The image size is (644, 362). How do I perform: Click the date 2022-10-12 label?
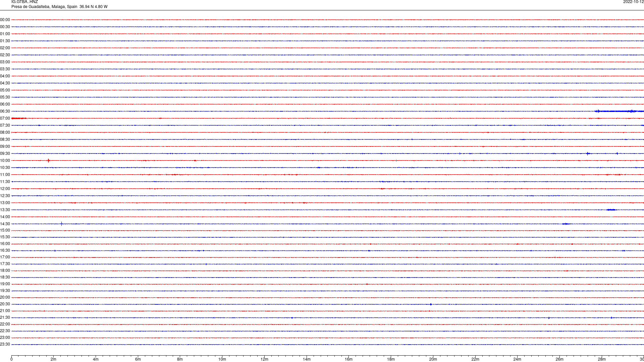tap(633, 2)
